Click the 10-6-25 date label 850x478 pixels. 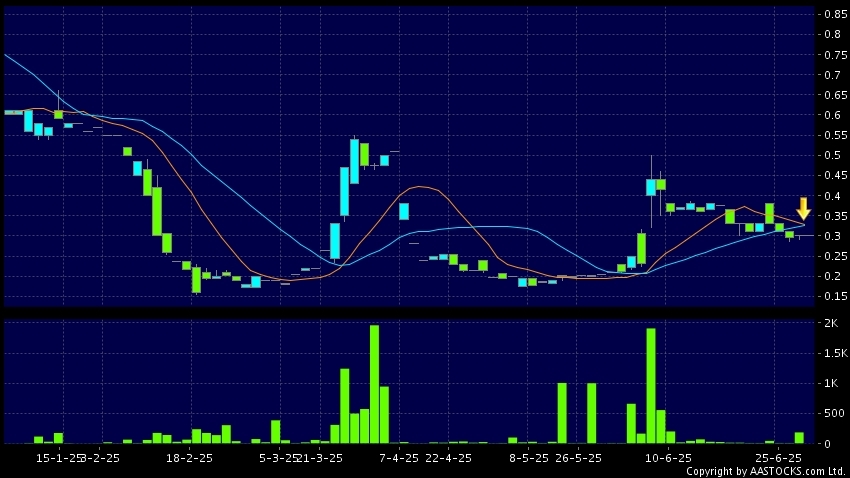668,458
